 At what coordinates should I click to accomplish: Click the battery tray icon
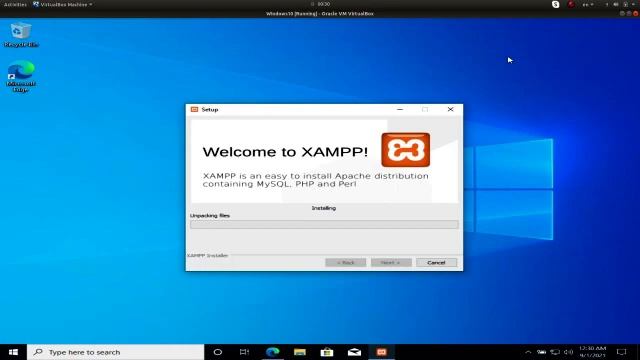pos(542,352)
